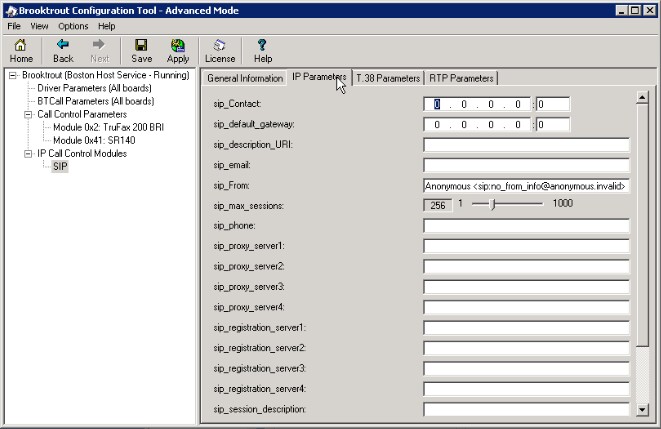
Task: Click the Home toolbar icon
Action: (20, 45)
